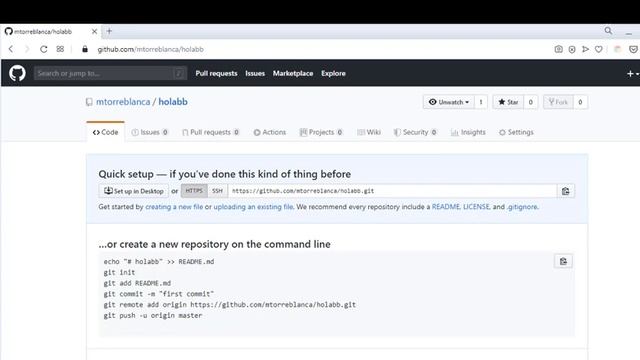Copy the repository HTTPS URL to clipboard
Screen dimensions: 640x360
click(565, 191)
